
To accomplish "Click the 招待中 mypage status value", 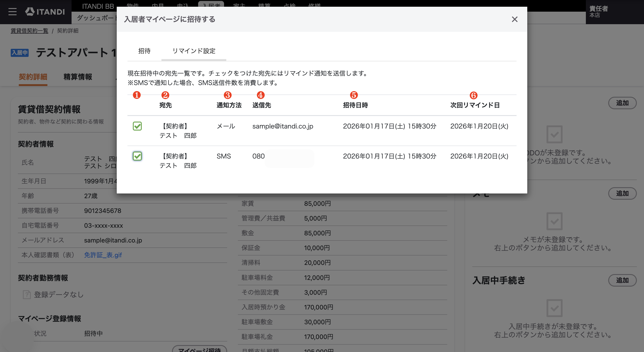I will (93, 333).
